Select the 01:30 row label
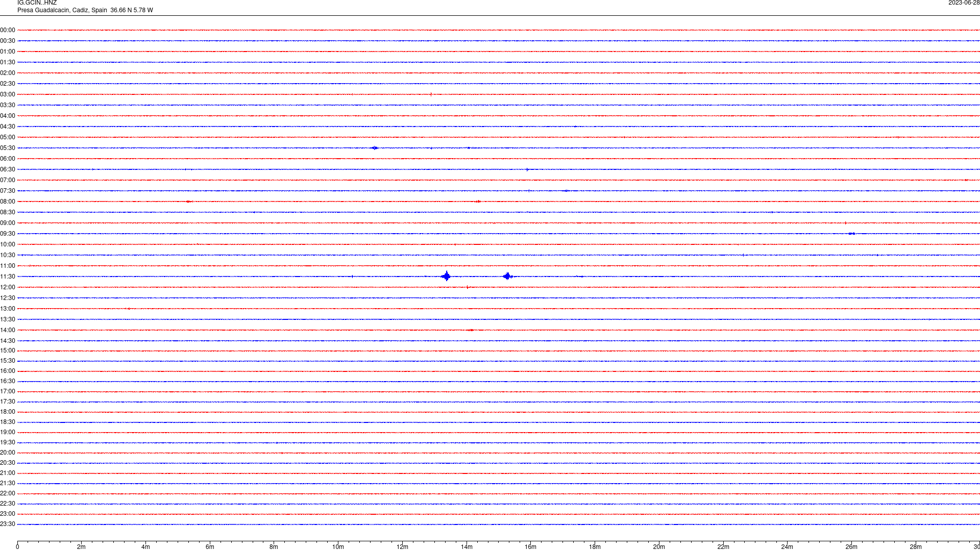Screen dimensions: 980x551 [x=8, y=62]
